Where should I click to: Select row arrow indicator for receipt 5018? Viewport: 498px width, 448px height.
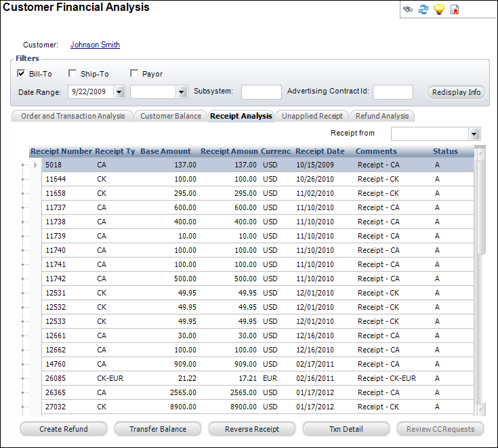pos(36,165)
